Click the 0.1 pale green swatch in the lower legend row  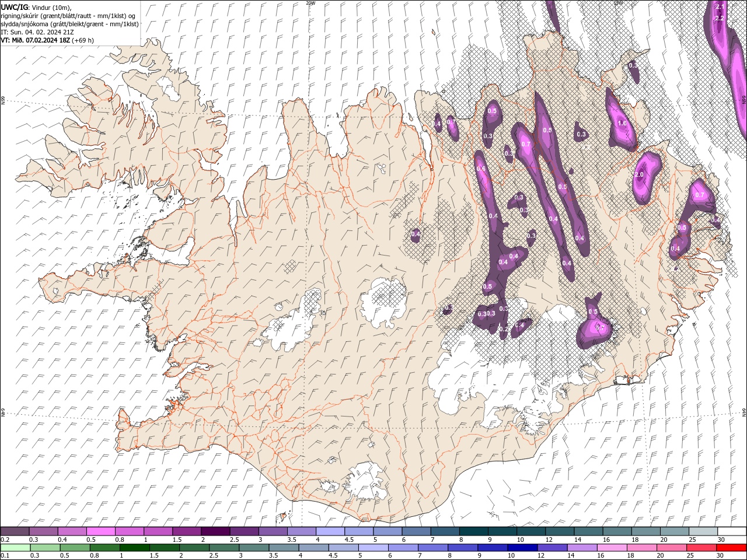tap(15, 548)
